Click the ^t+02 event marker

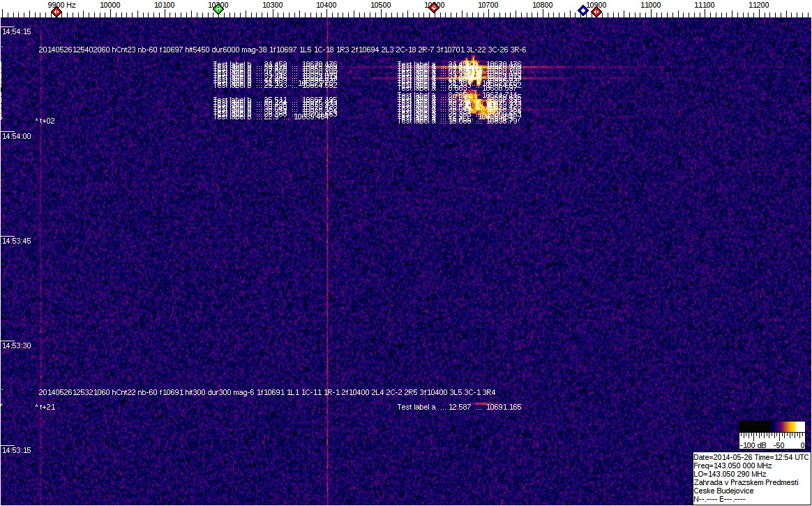point(45,121)
